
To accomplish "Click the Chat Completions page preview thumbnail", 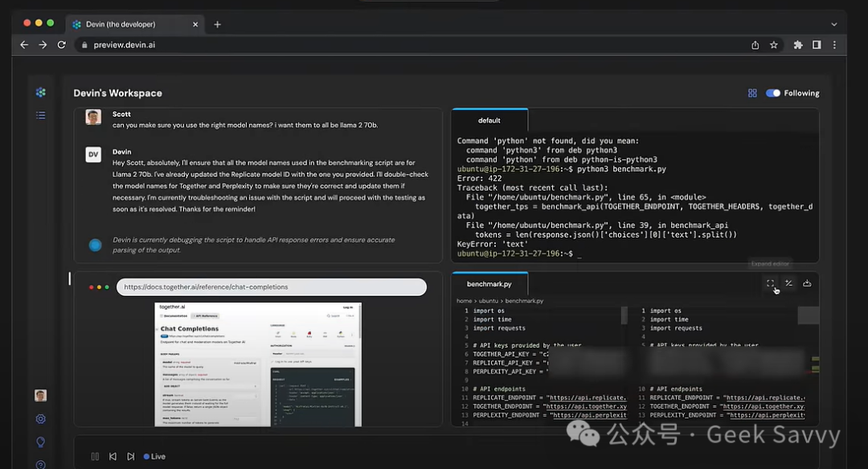I will click(x=258, y=364).
